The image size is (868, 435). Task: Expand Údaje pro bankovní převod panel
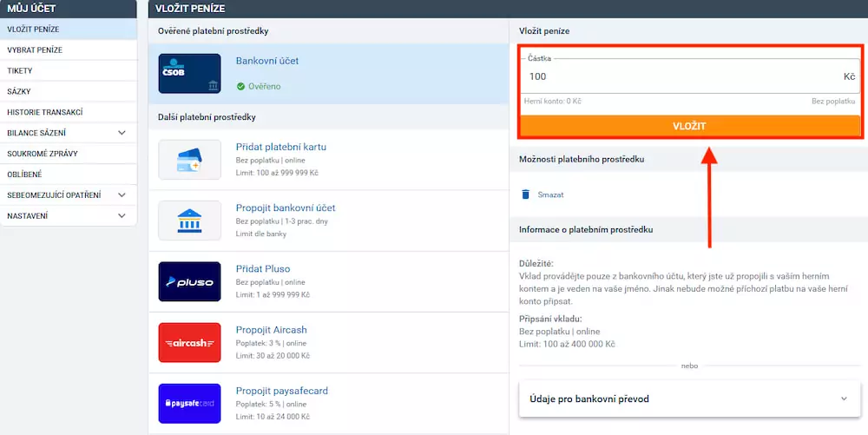coord(690,399)
